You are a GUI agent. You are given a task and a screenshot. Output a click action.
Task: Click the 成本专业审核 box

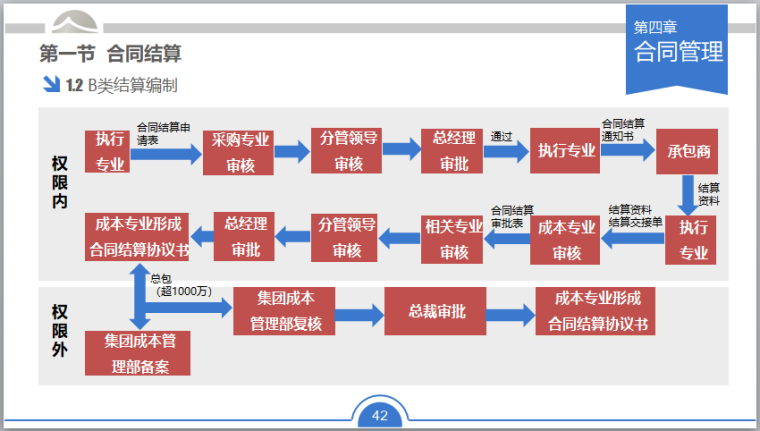(x=566, y=239)
